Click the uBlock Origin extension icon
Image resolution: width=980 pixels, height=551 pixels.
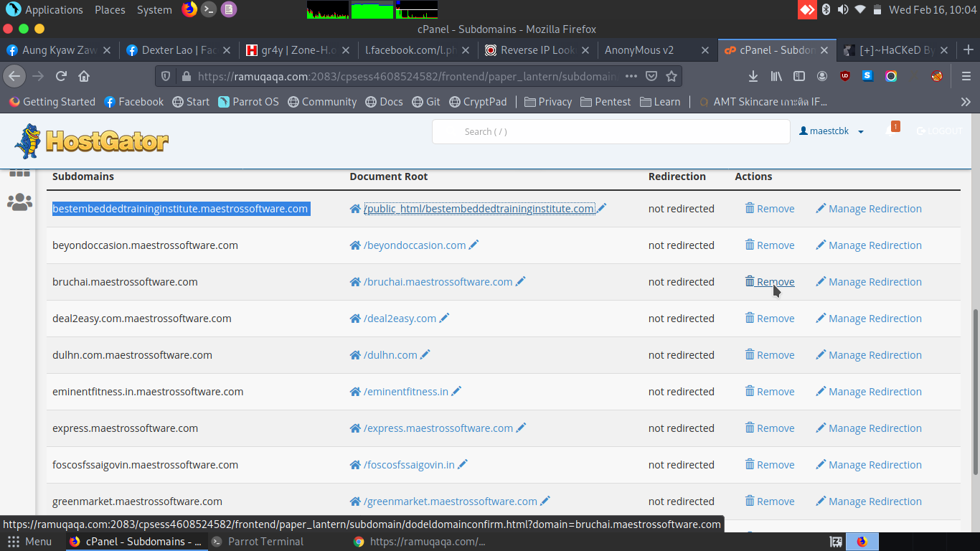pos(845,76)
